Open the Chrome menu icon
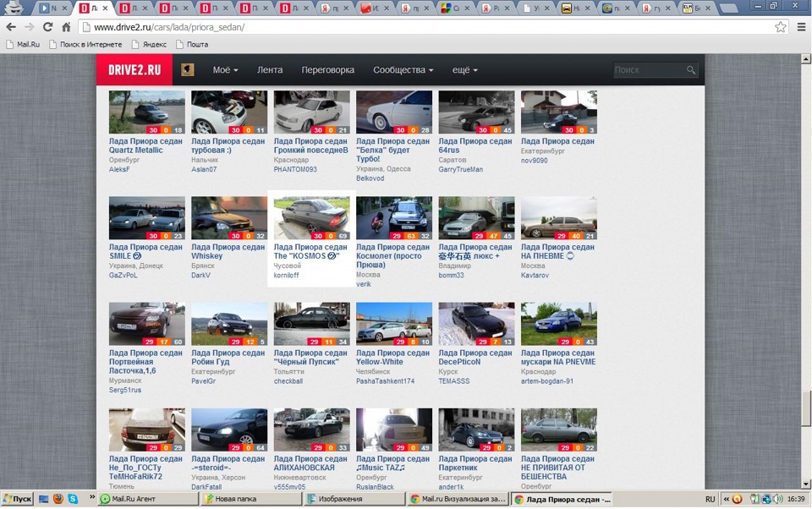812x509 pixels. pyautogui.click(x=801, y=27)
